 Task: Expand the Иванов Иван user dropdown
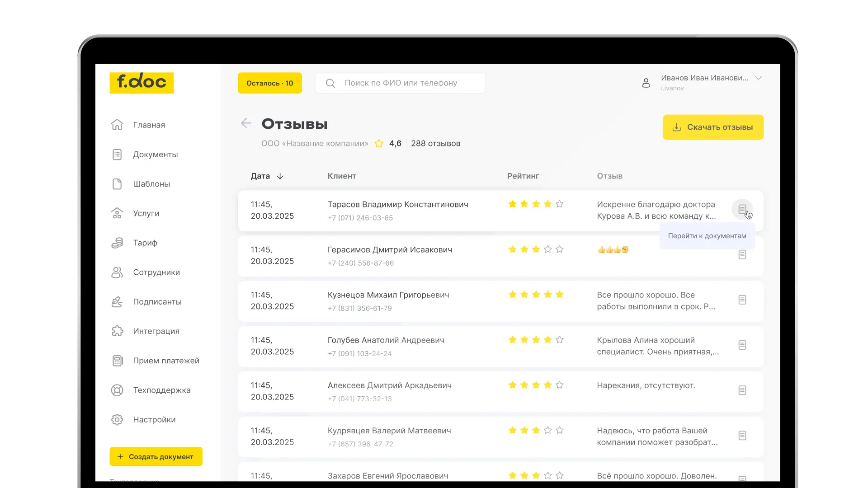758,78
